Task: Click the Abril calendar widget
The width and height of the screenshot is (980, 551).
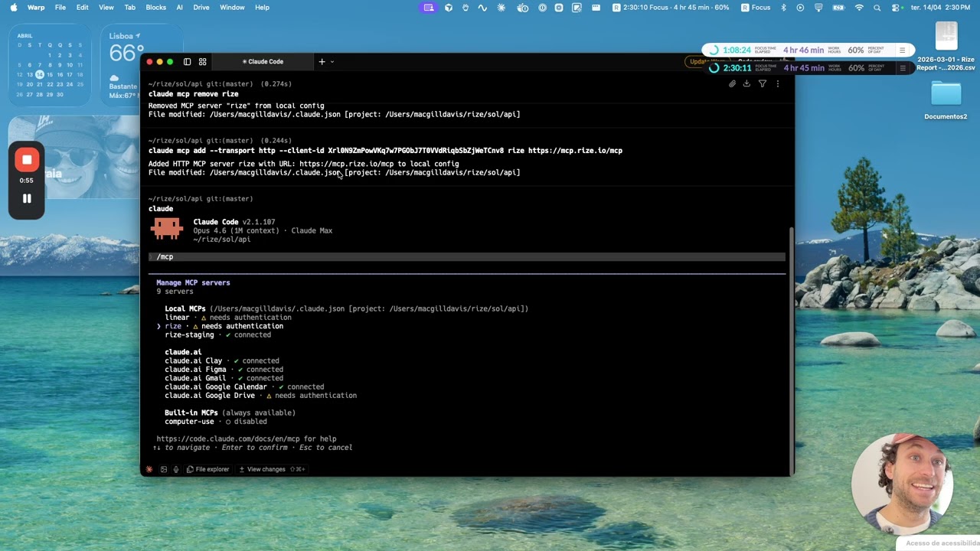Action: [x=51, y=65]
